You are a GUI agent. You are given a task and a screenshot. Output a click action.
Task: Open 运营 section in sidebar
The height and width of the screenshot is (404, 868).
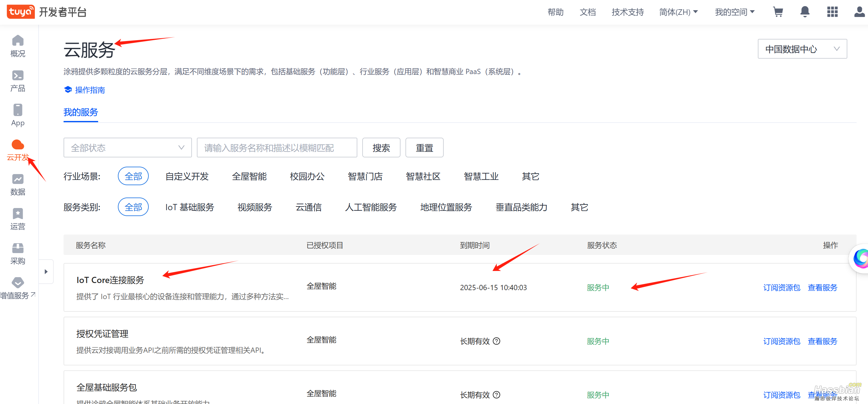pos(18,219)
